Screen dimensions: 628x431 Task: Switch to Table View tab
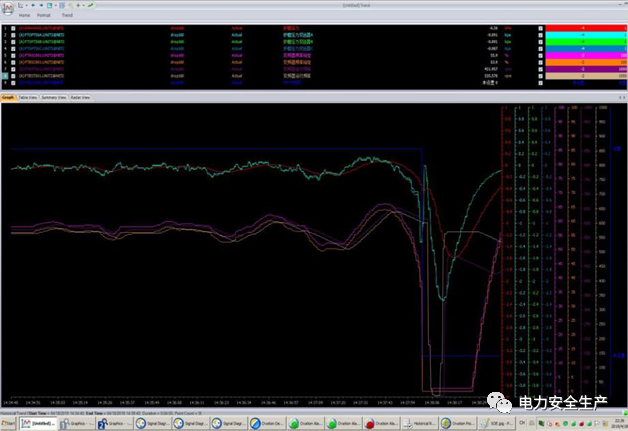tap(27, 98)
